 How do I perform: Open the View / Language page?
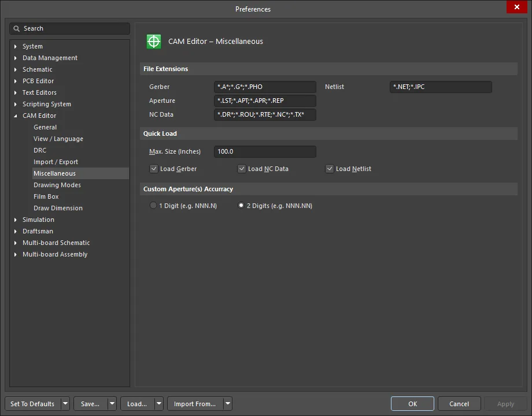[58, 139]
